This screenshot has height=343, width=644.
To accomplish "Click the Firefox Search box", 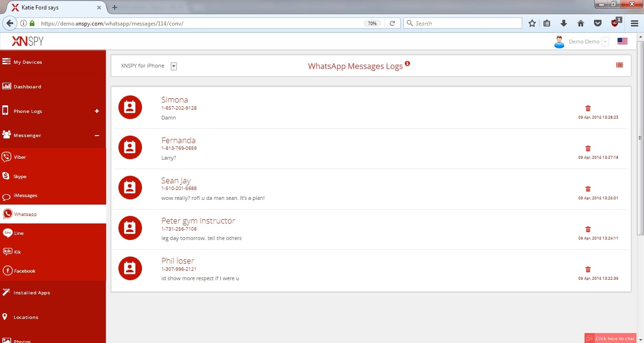I will [x=463, y=23].
